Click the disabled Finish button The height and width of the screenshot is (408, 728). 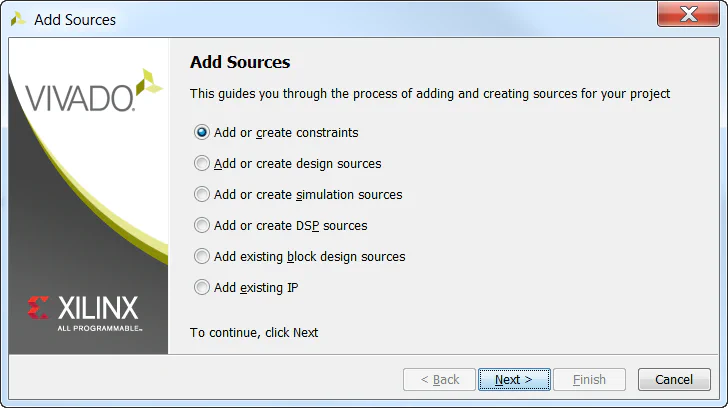[x=589, y=380]
